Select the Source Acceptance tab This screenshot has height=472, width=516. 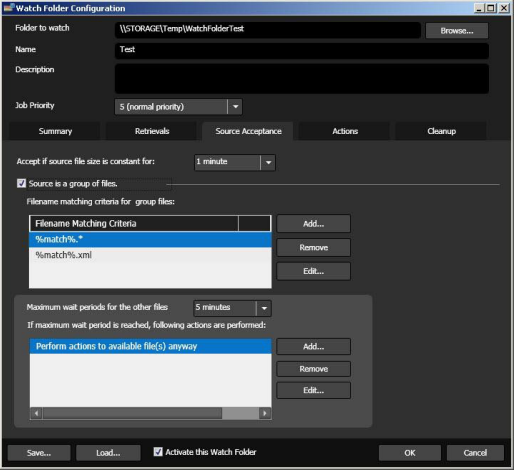(248, 131)
